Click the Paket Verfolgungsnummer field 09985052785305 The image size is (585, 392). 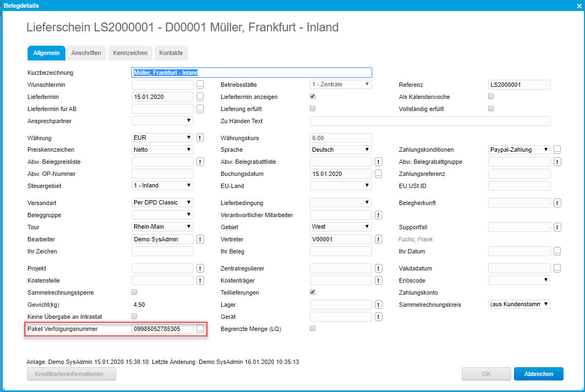(162, 329)
